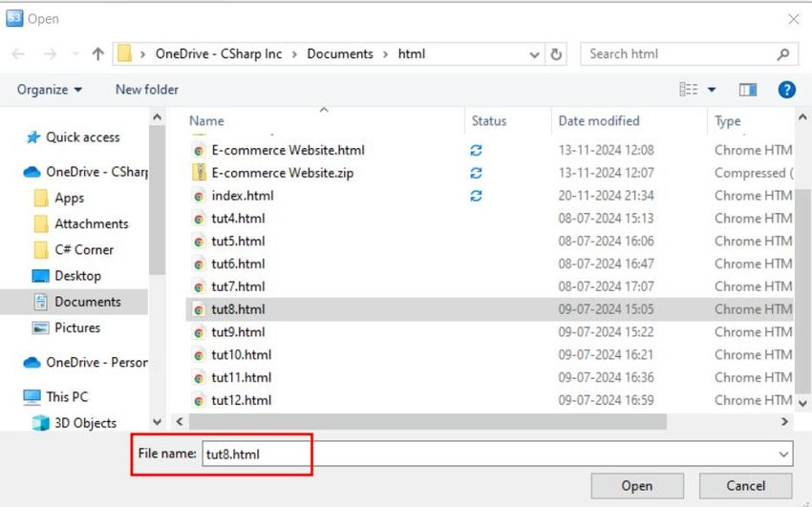This screenshot has width=812, height=507.
Task: Toggle the preview pane
Action: [747, 90]
